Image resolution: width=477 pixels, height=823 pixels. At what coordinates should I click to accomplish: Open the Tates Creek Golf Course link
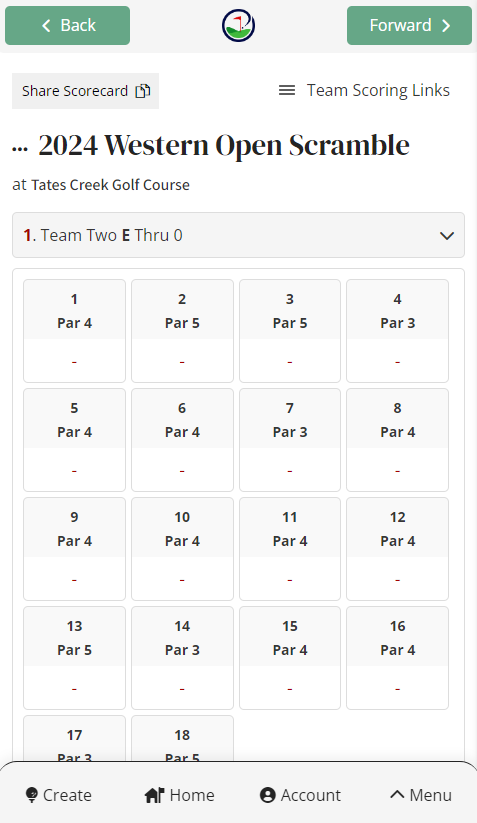(x=110, y=185)
